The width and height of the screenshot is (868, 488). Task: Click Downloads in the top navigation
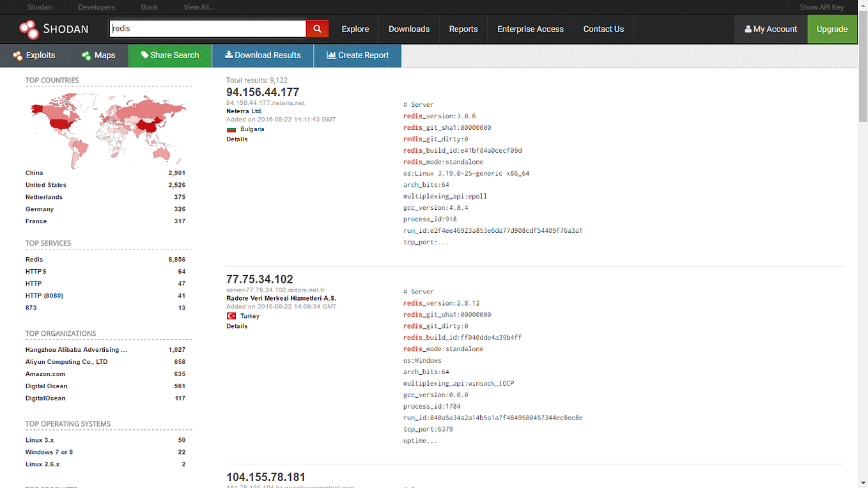pos(408,29)
